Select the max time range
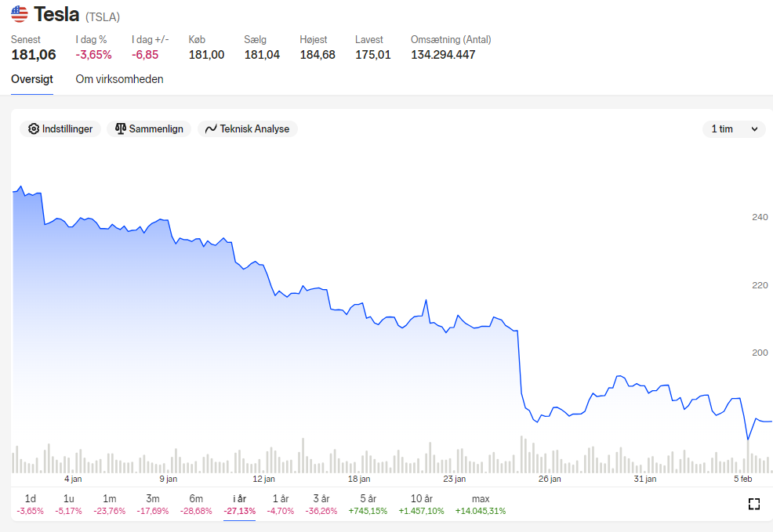773x532 pixels. tap(481, 505)
